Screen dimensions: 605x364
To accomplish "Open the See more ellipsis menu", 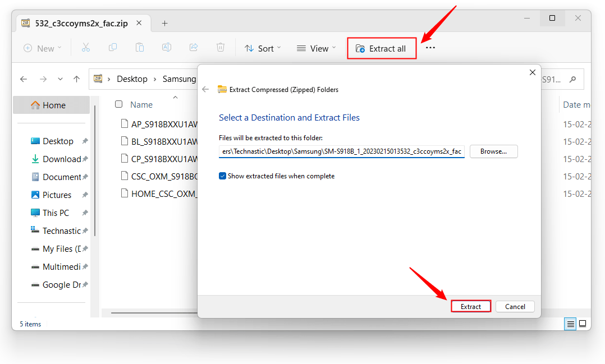I will 430,48.
